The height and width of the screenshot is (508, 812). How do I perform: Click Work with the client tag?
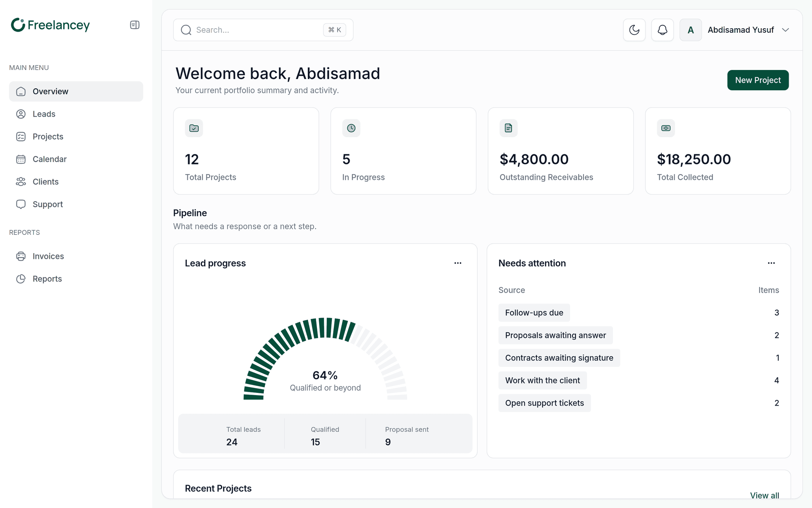coord(542,380)
